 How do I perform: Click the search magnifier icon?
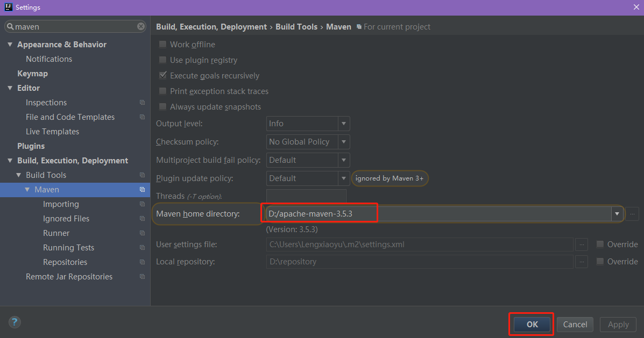pyautogui.click(x=10, y=26)
